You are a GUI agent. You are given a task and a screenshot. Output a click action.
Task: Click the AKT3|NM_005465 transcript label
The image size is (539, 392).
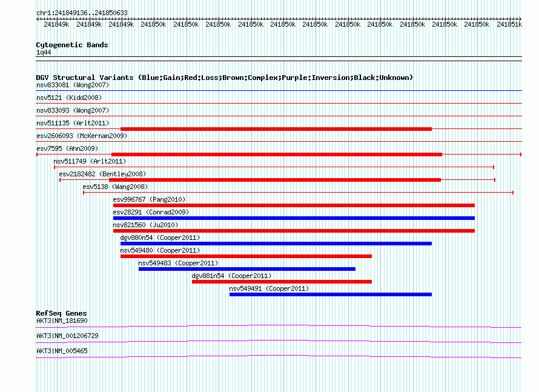(62, 351)
